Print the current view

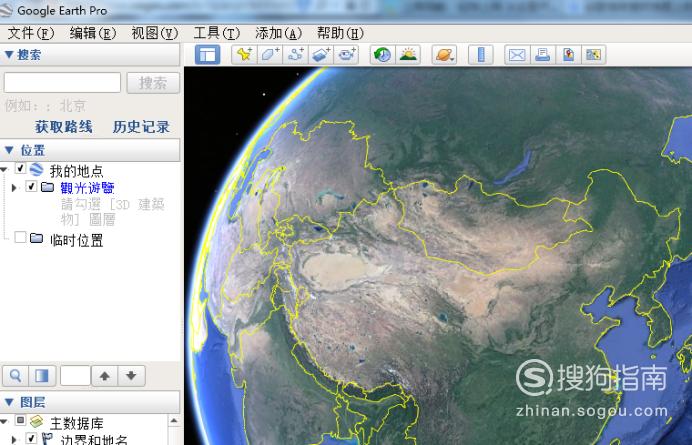542,55
